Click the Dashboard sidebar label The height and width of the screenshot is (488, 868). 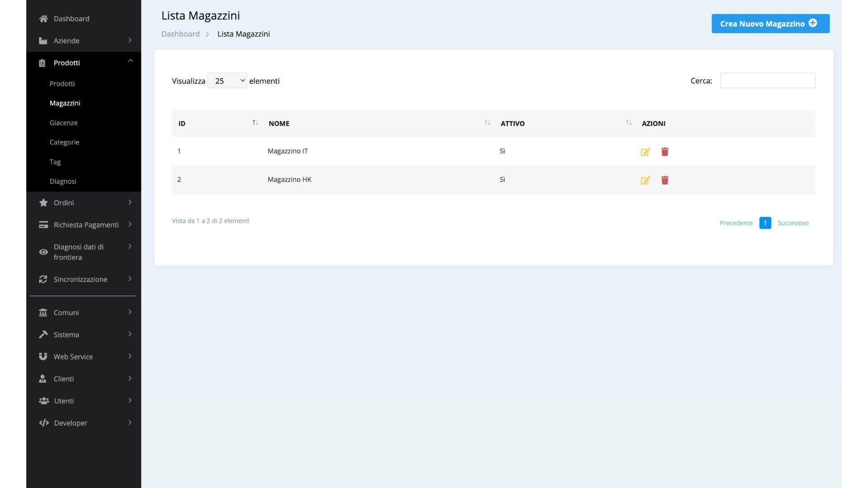tap(71, 19)
